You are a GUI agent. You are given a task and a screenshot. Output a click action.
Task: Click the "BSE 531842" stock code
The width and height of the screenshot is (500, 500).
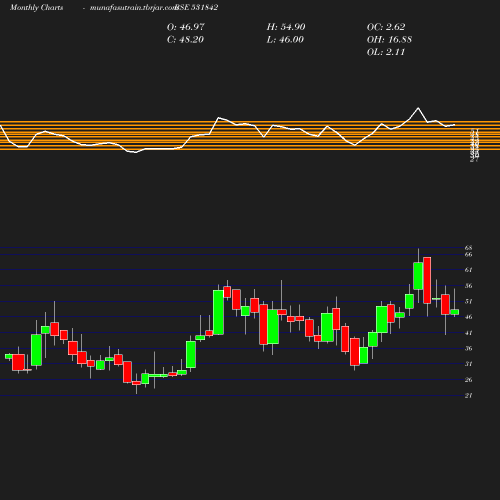click(x=197, y=7)
